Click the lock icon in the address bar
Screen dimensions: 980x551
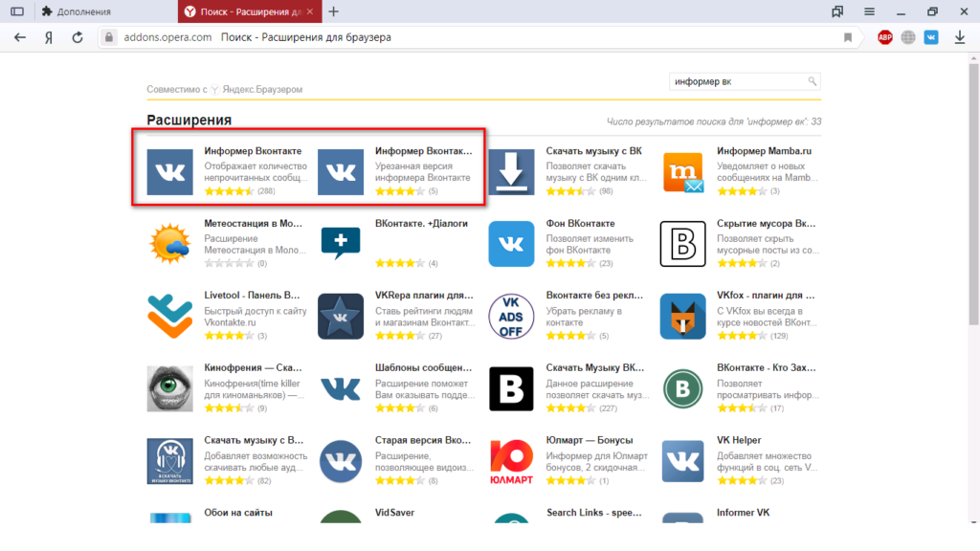coord(109,37)
